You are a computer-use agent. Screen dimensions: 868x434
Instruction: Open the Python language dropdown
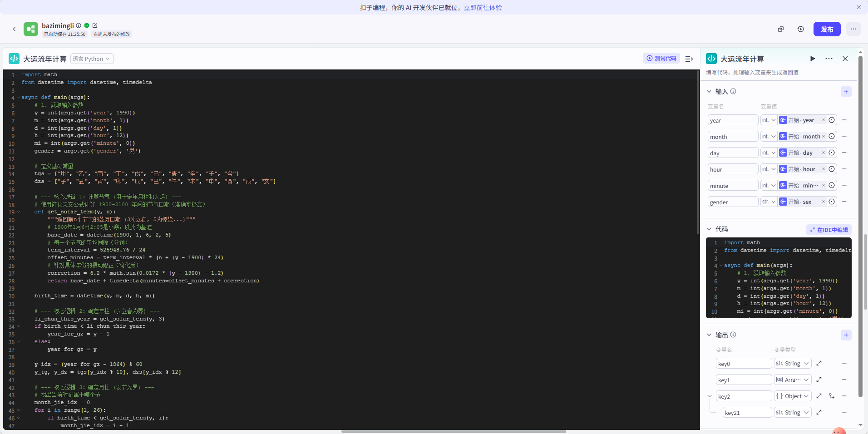pyautogui.click(x=92, y=59)
